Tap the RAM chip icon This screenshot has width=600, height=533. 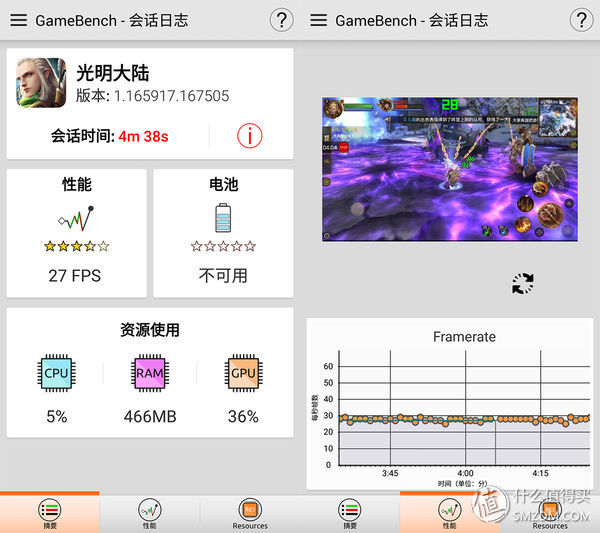pos(150,373)
